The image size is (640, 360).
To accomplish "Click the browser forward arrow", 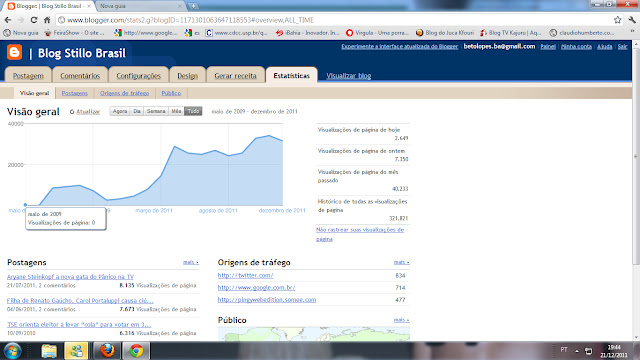I will coord(21,20).
